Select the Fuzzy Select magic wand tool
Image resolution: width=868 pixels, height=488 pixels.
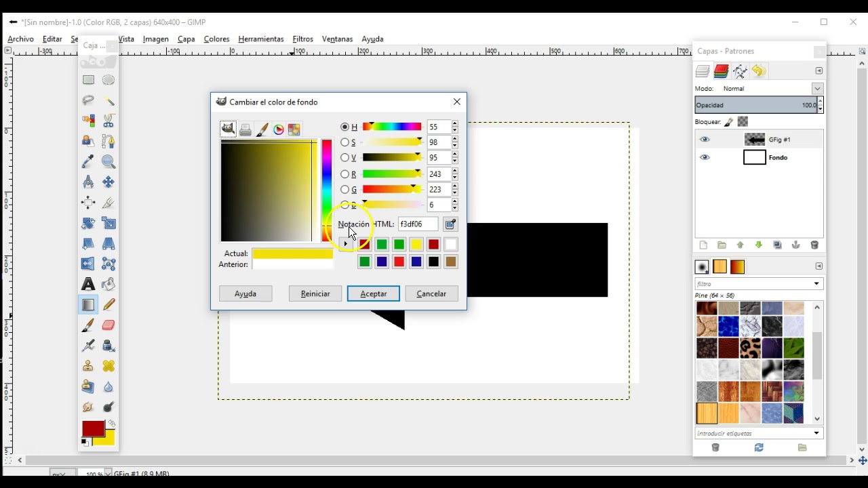click(x=108, y=100)
